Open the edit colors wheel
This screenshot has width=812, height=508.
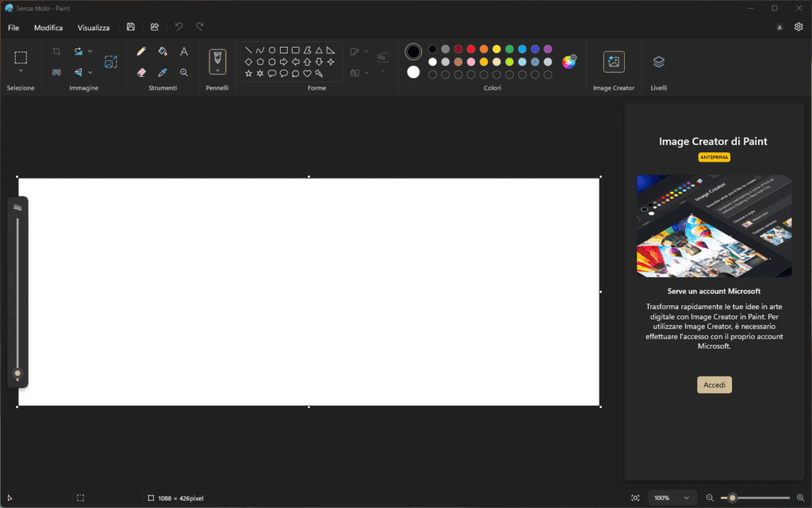click(x=569, y=62)
